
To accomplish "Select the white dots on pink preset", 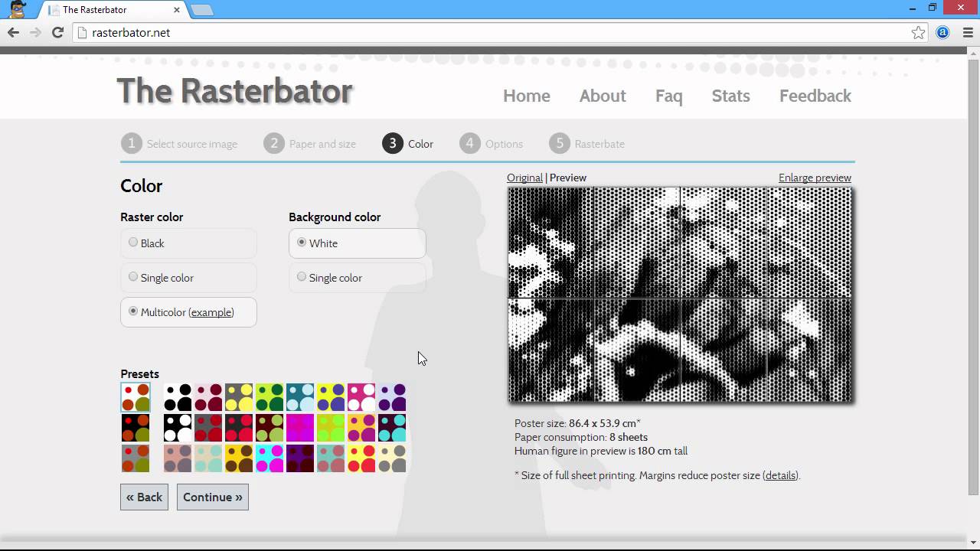I will pos(361,398).
